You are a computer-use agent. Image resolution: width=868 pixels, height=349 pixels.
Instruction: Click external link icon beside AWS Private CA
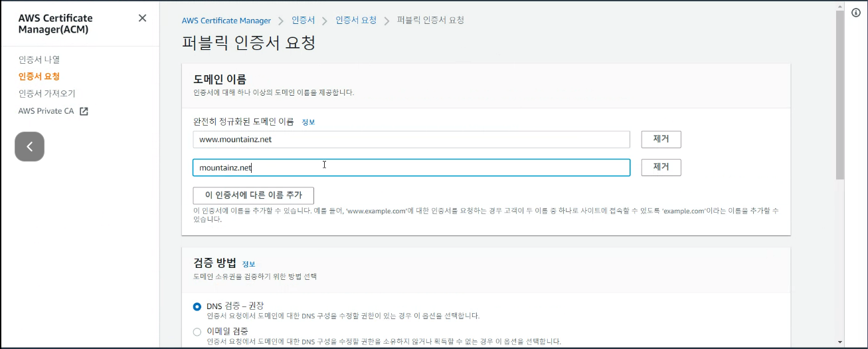84,111
